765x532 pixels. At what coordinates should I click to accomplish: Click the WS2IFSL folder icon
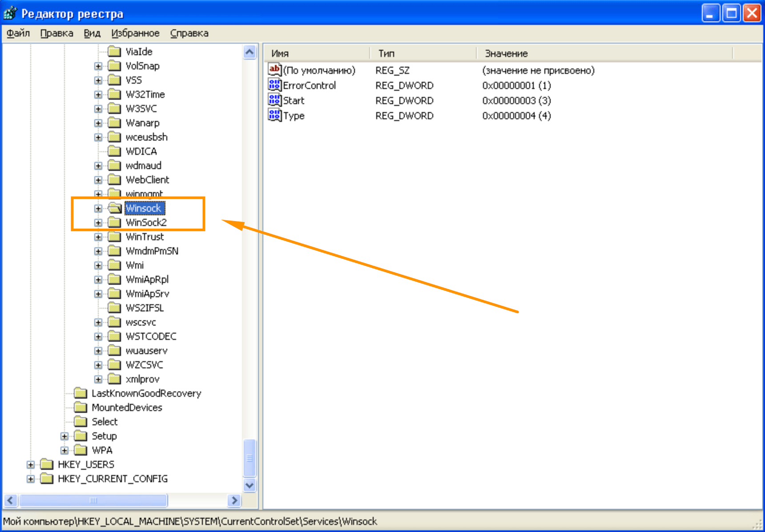point(114,308)
